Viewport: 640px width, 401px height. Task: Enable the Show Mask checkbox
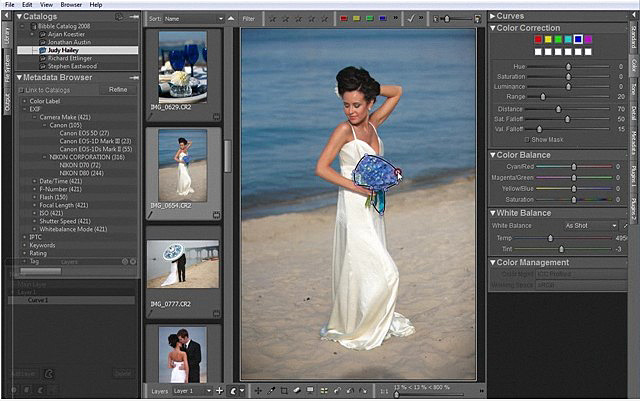526,139
